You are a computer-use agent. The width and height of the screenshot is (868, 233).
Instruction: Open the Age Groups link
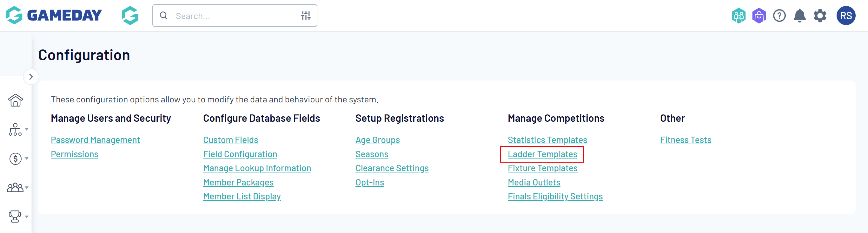[x=377, y=140]
